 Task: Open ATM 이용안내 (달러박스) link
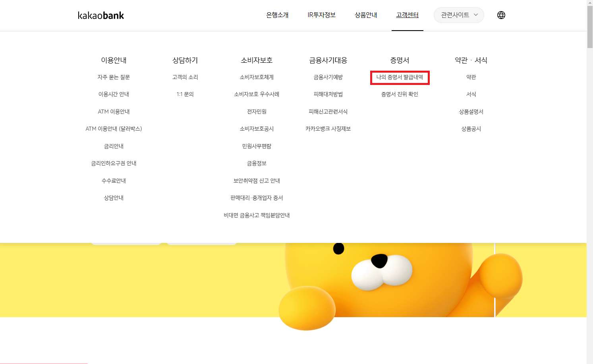pyautogui.click(x=114, y=129)
